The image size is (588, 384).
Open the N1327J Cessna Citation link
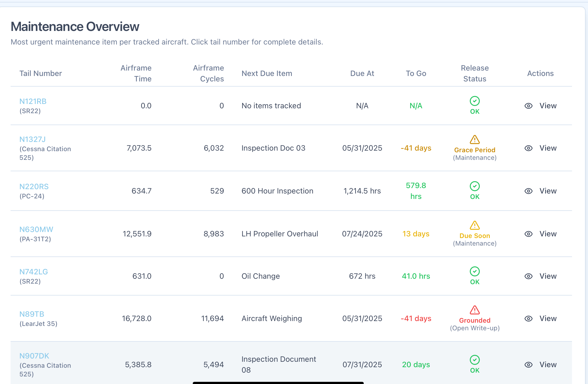click(x=32, y=139)
